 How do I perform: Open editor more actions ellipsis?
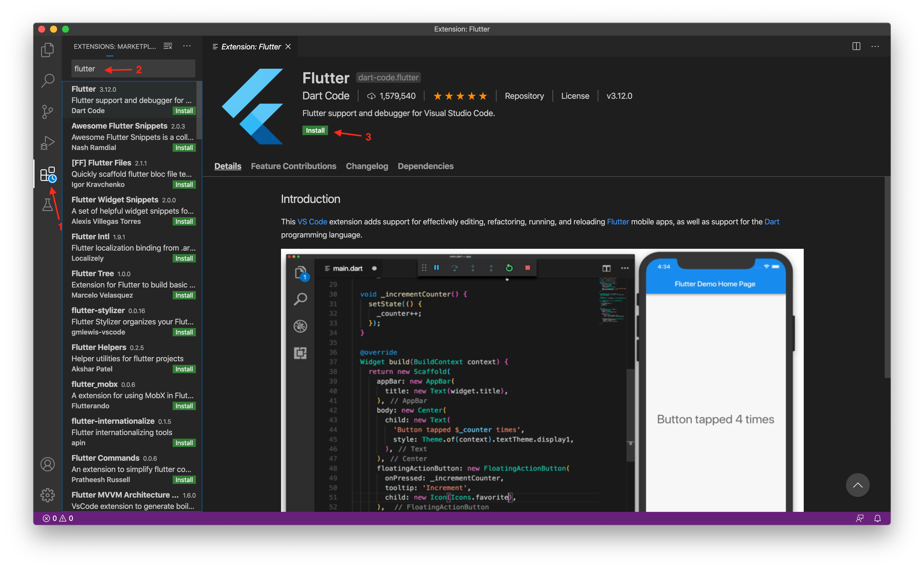875,46
